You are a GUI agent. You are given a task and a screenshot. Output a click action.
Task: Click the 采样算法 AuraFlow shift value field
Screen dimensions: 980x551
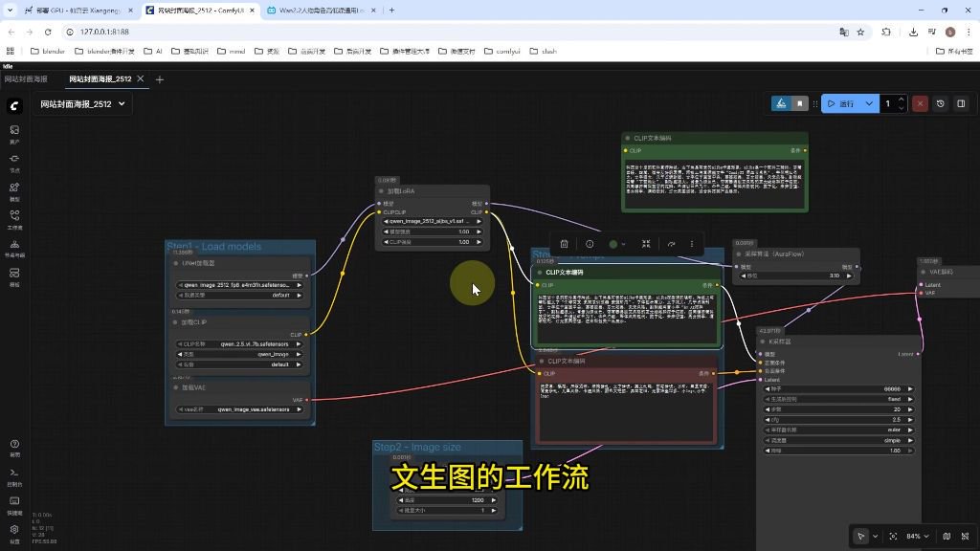[x=795, y=275]
